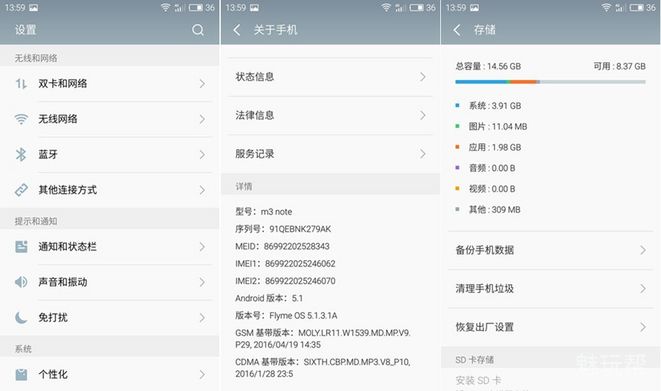Select the IMEI2 number line
This screenshot has height=391, width=661.
click(x=285, y=281)
